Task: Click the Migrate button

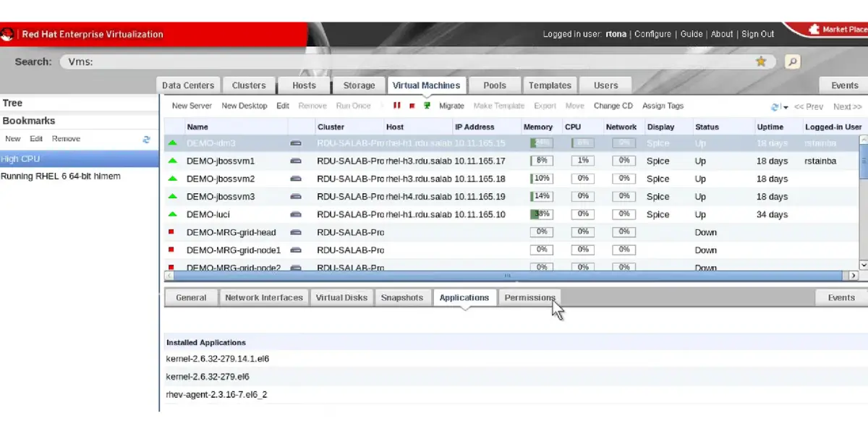Action: click(451, 106)
